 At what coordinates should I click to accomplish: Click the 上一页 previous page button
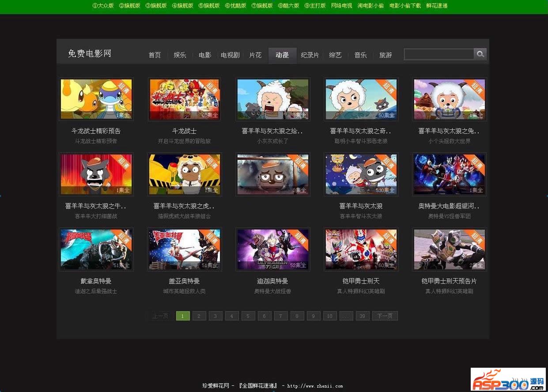point(160,316)
